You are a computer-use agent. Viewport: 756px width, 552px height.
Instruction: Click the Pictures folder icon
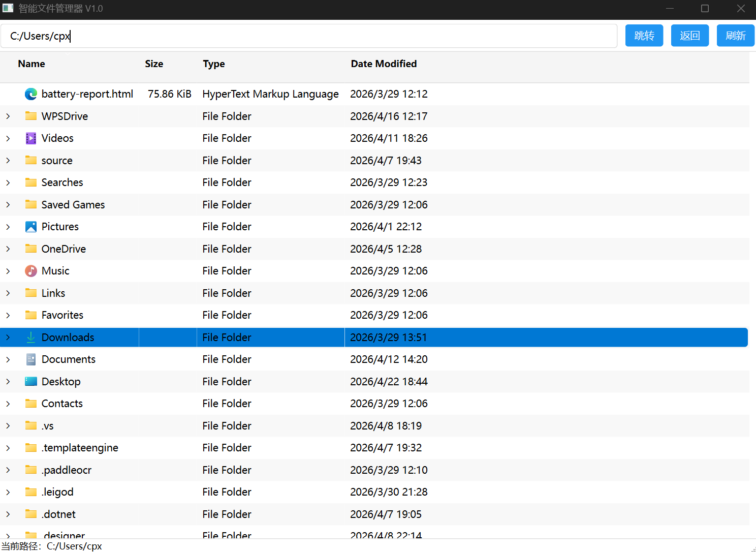(31, 227)
